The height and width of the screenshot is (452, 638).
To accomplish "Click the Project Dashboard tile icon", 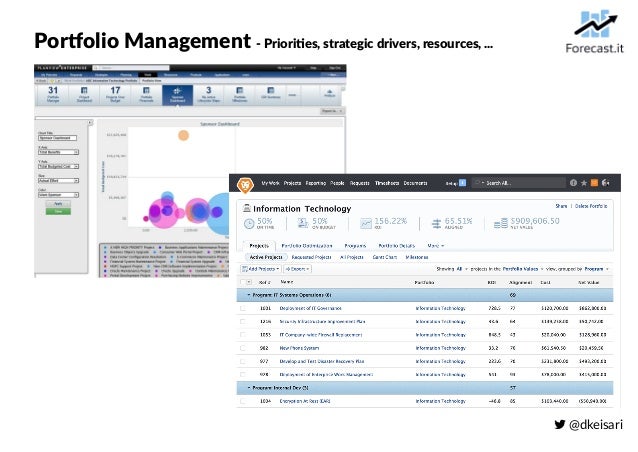I will tap(84, 91).
